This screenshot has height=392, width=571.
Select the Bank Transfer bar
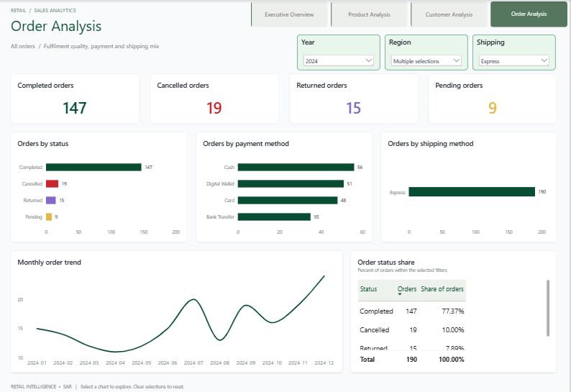pos(274,216)
